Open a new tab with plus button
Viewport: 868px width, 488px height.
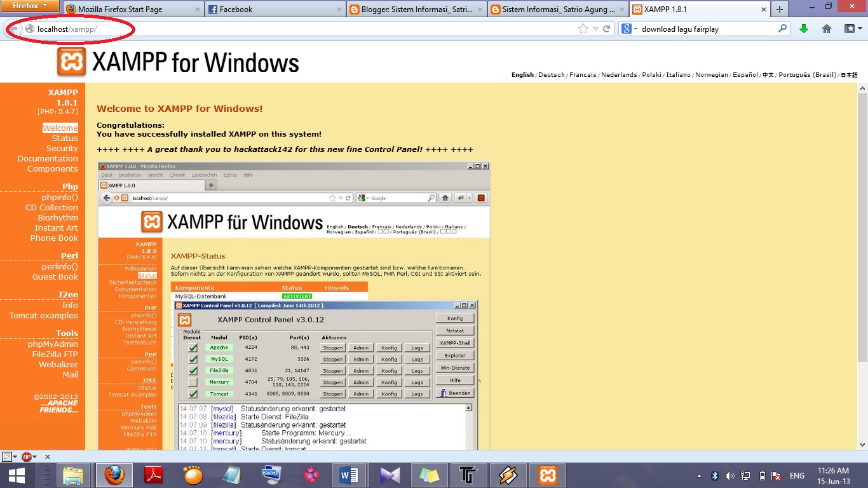[780, 10]
